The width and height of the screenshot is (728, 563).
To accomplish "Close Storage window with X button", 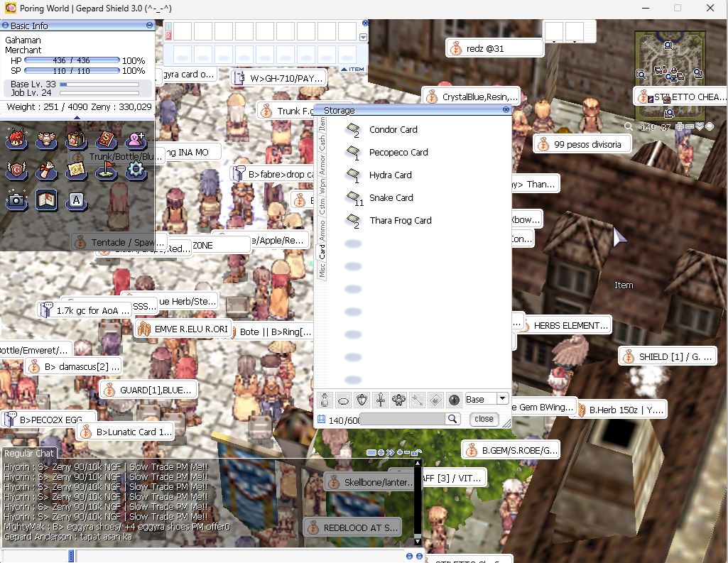I will (x=506, y=110).
